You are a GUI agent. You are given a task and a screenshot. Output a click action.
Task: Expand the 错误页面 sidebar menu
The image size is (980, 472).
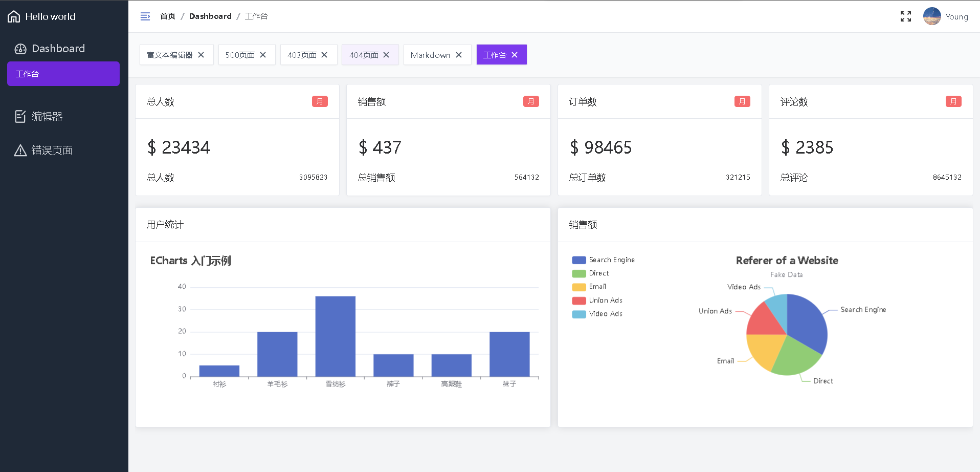[63, 150]
